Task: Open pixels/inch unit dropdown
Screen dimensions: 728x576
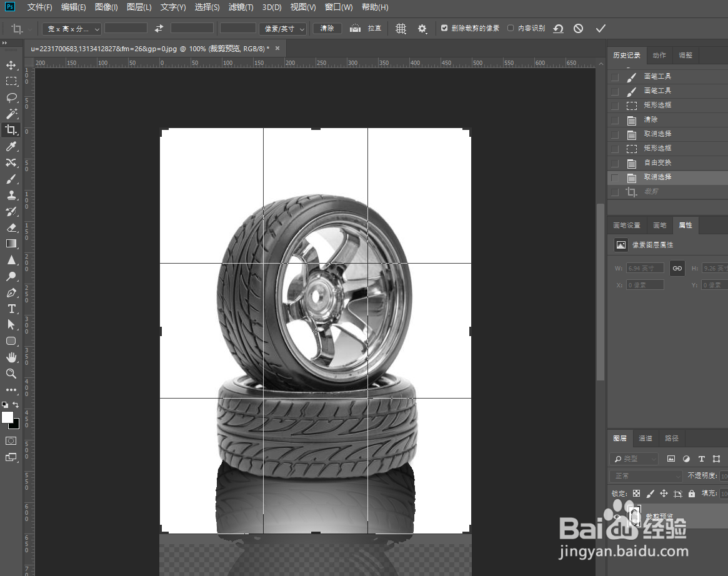Action: coord(282,29)
